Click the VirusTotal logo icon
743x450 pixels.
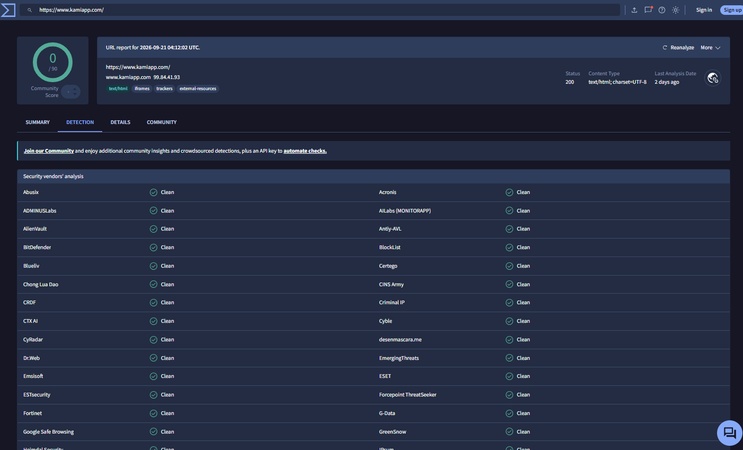point(8,10)
